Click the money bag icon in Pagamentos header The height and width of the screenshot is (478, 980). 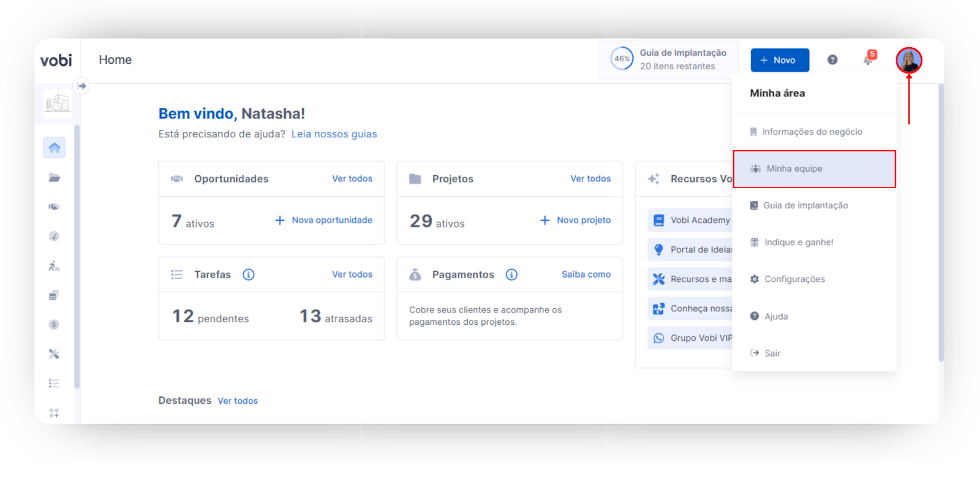[415, 275]
